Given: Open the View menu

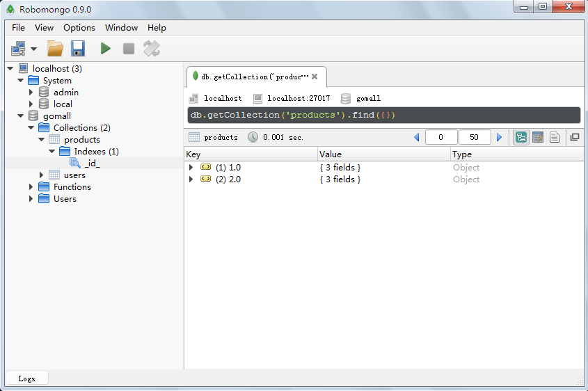Looking at the screenshot, I should pos(45,28).
